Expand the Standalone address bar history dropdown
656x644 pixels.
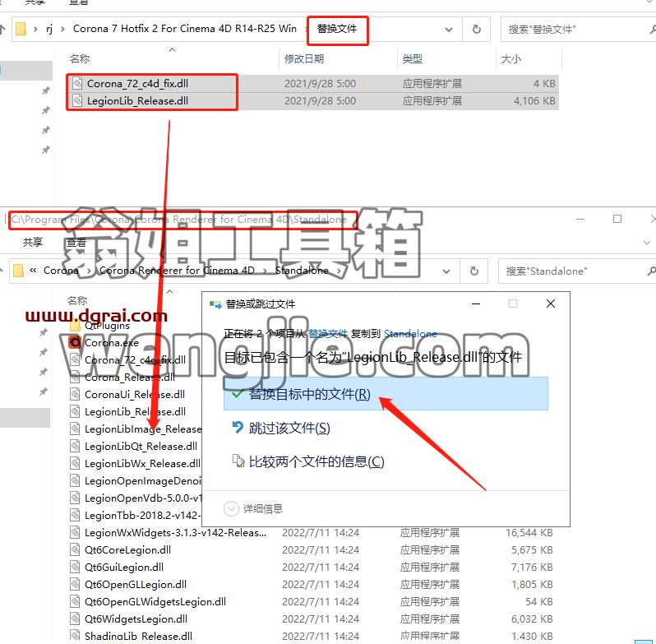(x=446, y=271)
